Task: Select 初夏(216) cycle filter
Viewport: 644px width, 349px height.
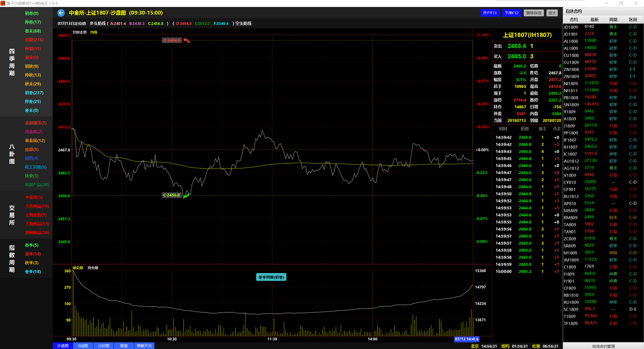Action: [34, 40]
